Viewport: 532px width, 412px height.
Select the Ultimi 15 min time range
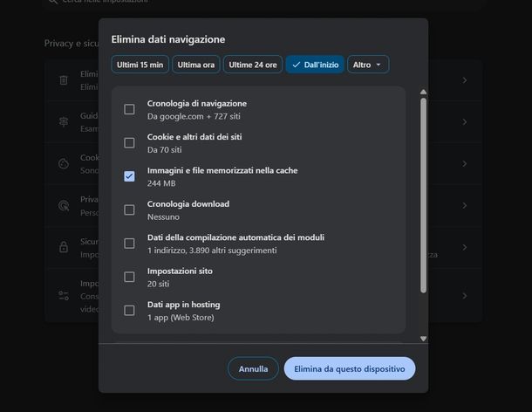pos(140,65)
